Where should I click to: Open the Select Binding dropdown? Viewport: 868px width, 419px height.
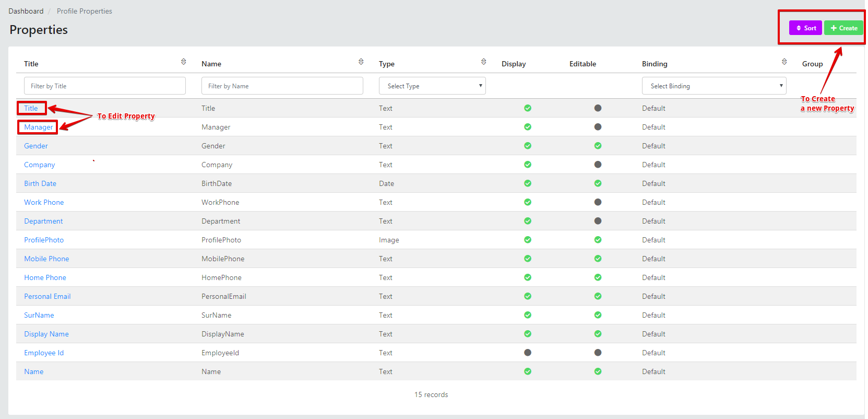click(714, 86)
